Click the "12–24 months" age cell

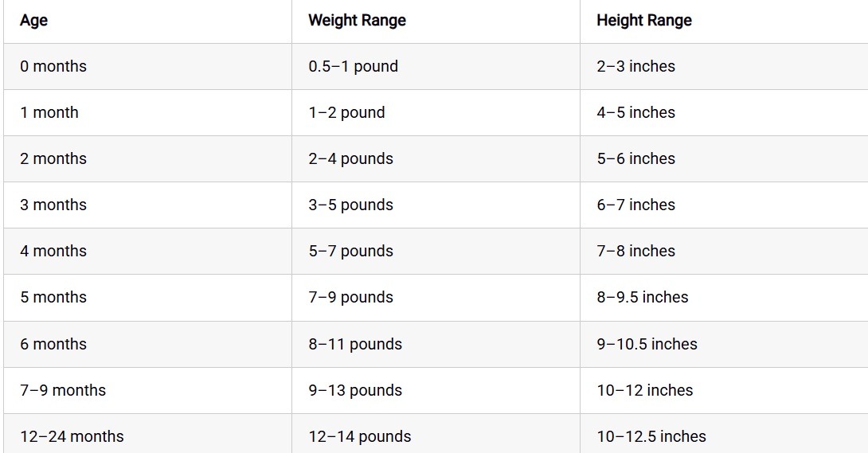[72, 436]
